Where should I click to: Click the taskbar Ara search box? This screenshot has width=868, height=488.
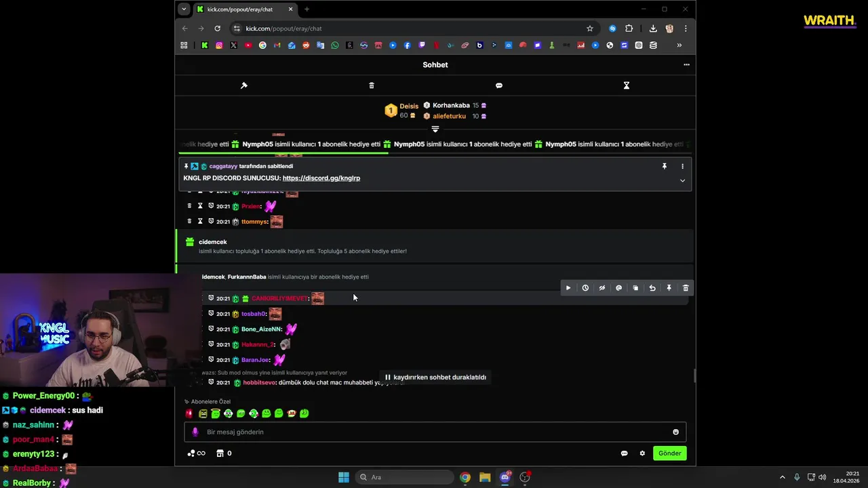click(x=405, y=477)
